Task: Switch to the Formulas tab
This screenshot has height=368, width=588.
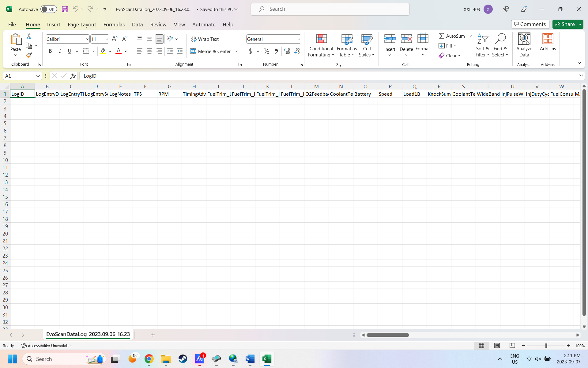Action: click(114, 25)
